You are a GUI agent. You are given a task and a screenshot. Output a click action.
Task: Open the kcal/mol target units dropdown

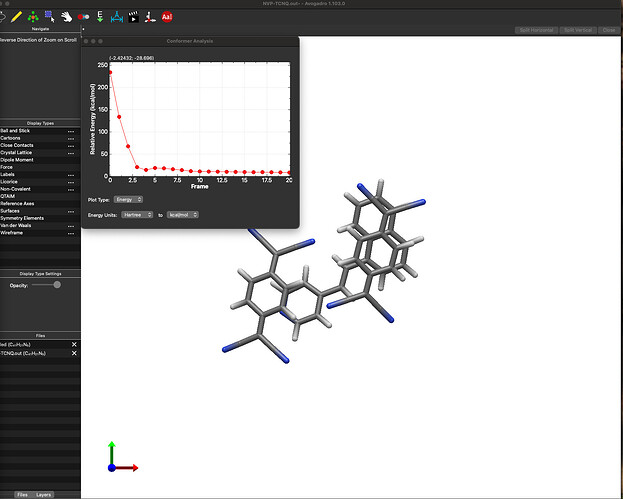183,214
